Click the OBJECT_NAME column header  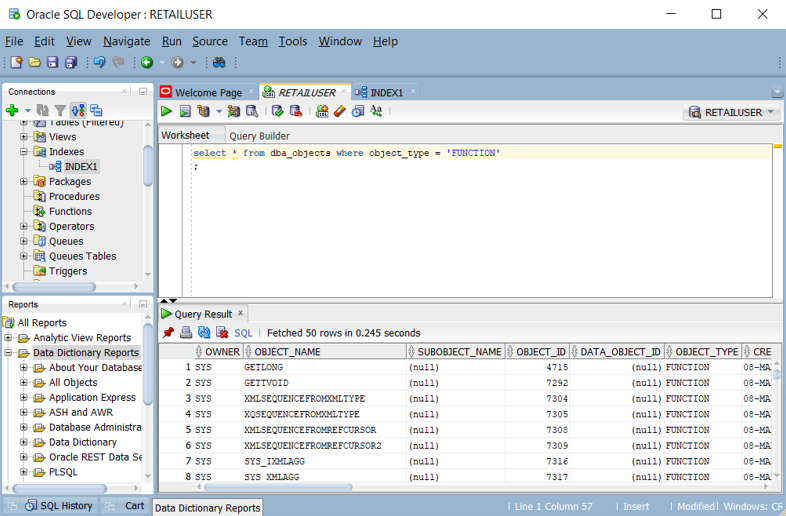[288, 352]
